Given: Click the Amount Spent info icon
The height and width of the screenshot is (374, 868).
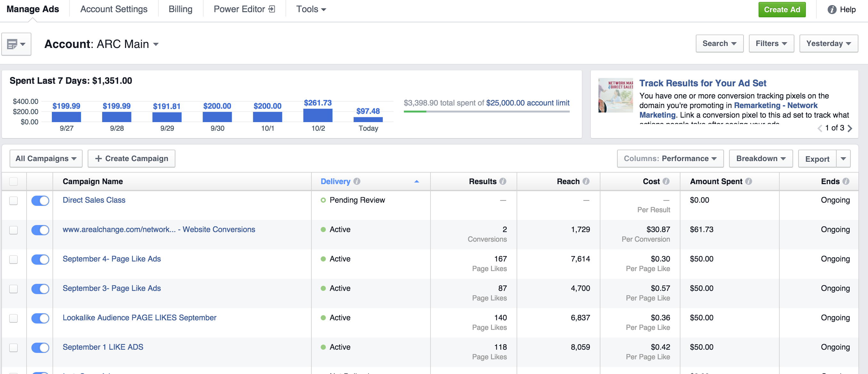Looking at the screenshot, I should click(748, 182).
